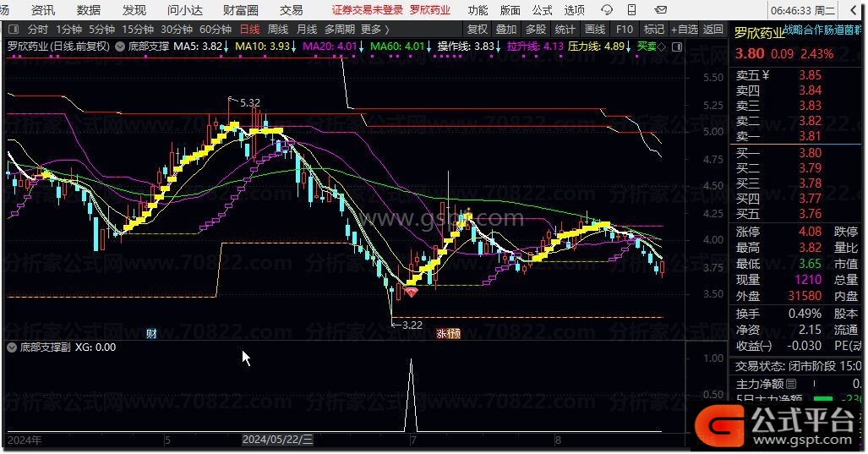Open the 数据 menu
This screenshot has height=454, width=868.
(x=89, y=10)
